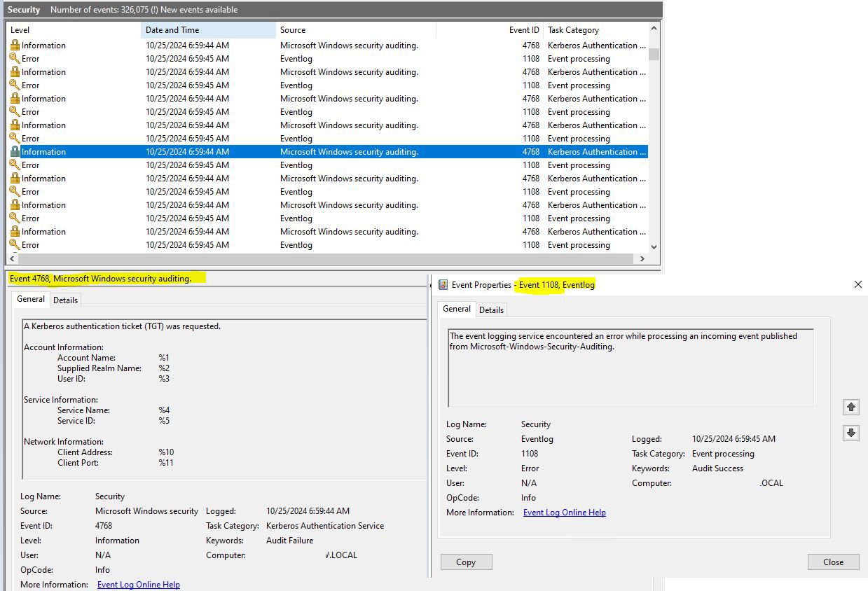Click the '%3' User ID value
This screenshot has width=868, height=591.
164,379
